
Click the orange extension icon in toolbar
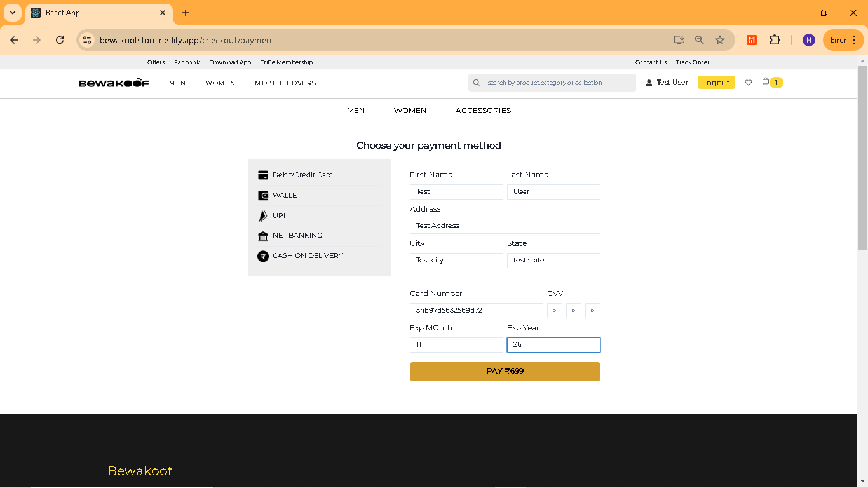click(752, 40)
